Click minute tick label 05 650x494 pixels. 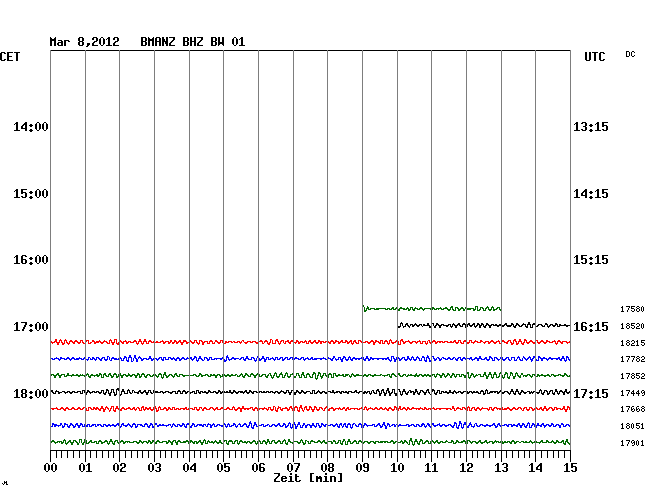tap(223, 468)
